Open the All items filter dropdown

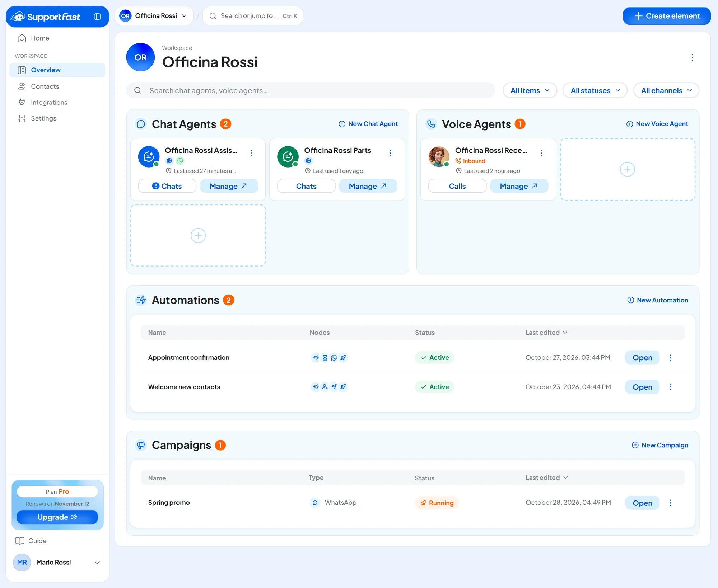click(x=530, y=90)
